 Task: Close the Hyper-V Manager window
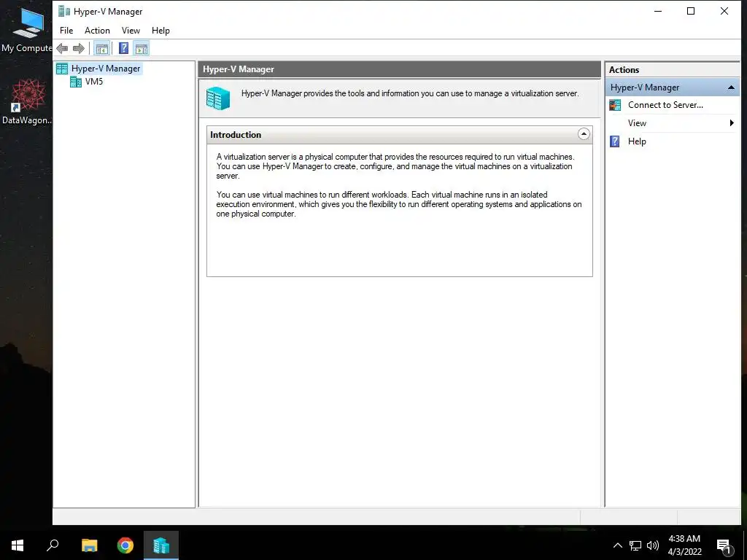click(724, 11)
